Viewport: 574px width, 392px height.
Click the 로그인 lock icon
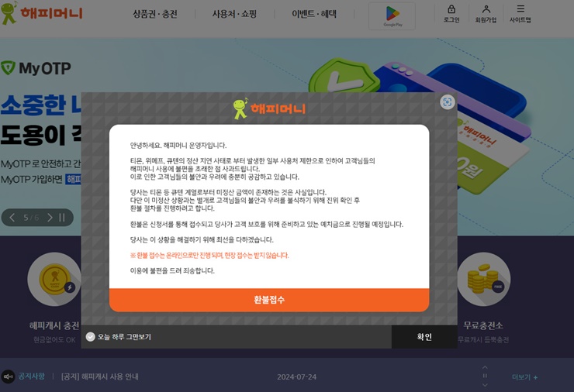click(x=451, y=9)
